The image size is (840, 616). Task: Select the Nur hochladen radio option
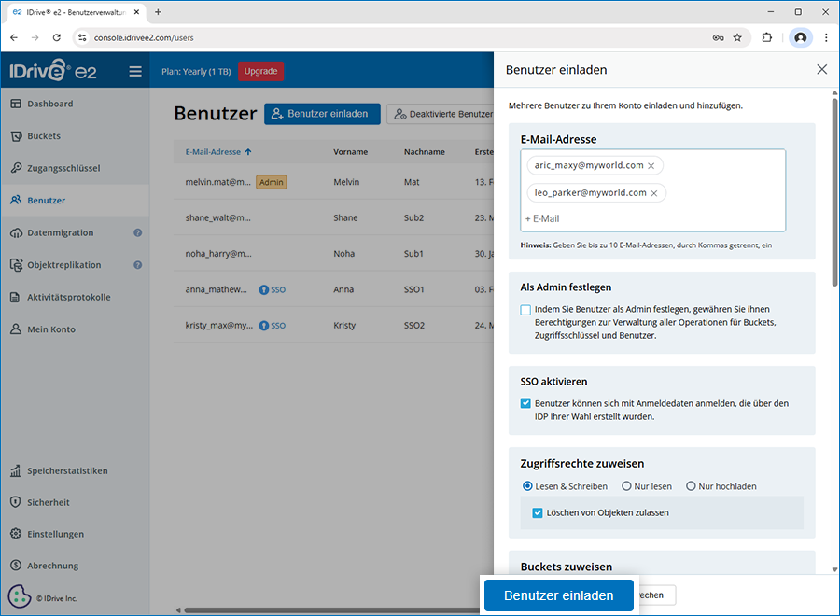[691, 486]
